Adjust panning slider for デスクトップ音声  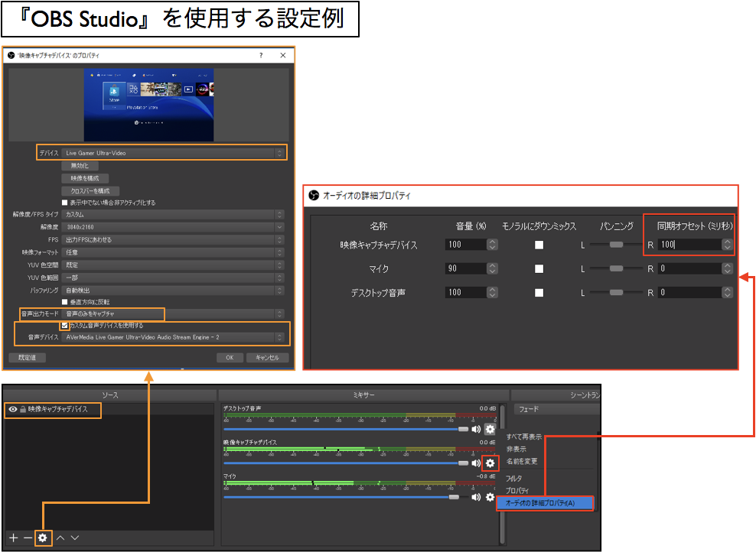click(616, 292)
